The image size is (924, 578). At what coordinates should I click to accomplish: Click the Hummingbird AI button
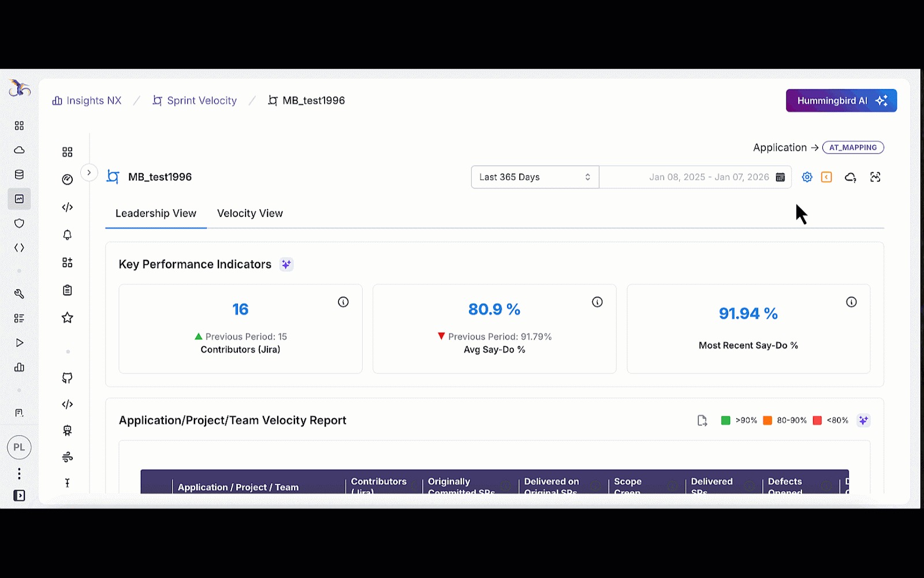[841, 101]
